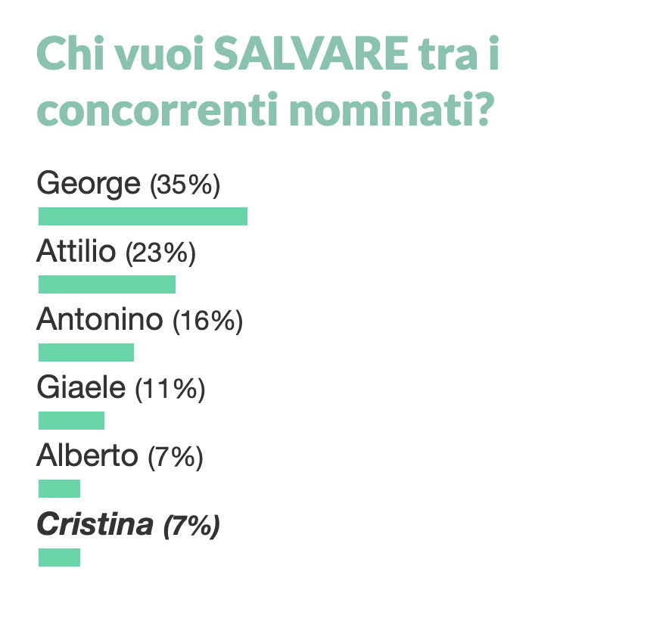Click the (7%) percentage next to Cristina

pyautogui.click(x=191, y=526)
